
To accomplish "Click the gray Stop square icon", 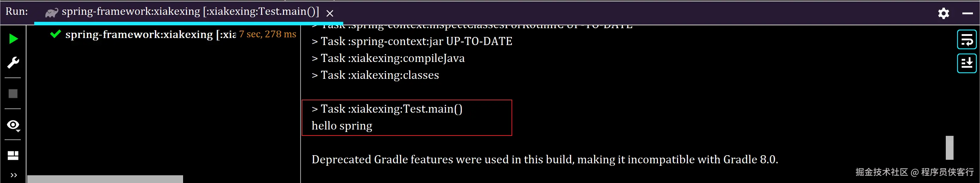I will pyautogui.click(x=13, y=93).
